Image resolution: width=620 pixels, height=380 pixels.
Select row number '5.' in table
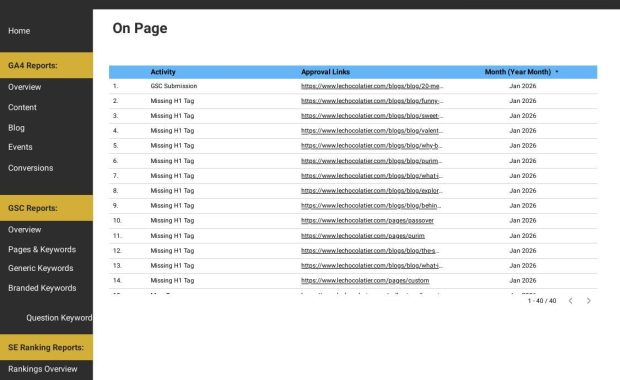tap(115, 146)
